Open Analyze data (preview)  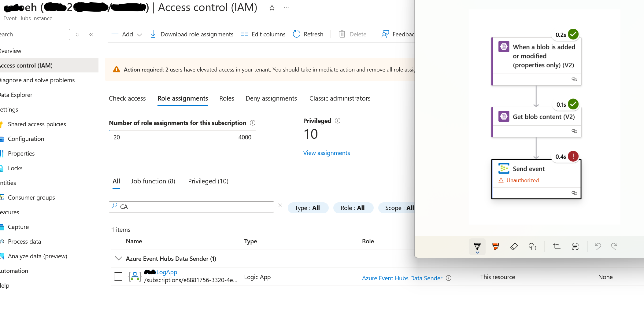click(37, 256)
